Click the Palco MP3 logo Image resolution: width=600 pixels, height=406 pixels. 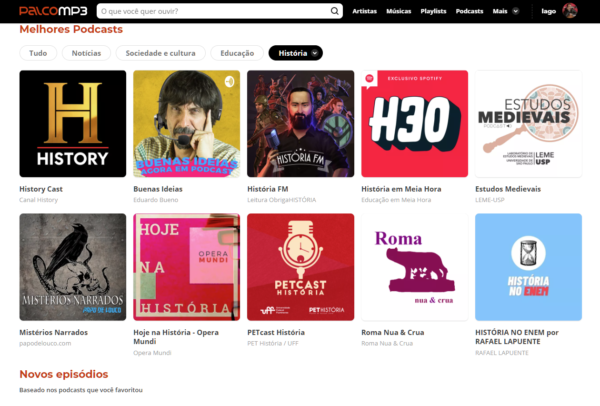coord(52,11)
